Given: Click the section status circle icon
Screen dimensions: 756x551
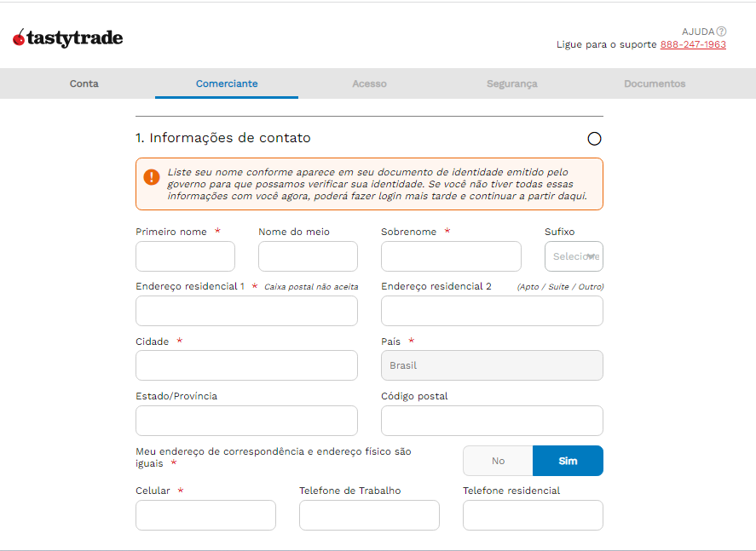Looking at the screenshot, I should tap(594, 139).
